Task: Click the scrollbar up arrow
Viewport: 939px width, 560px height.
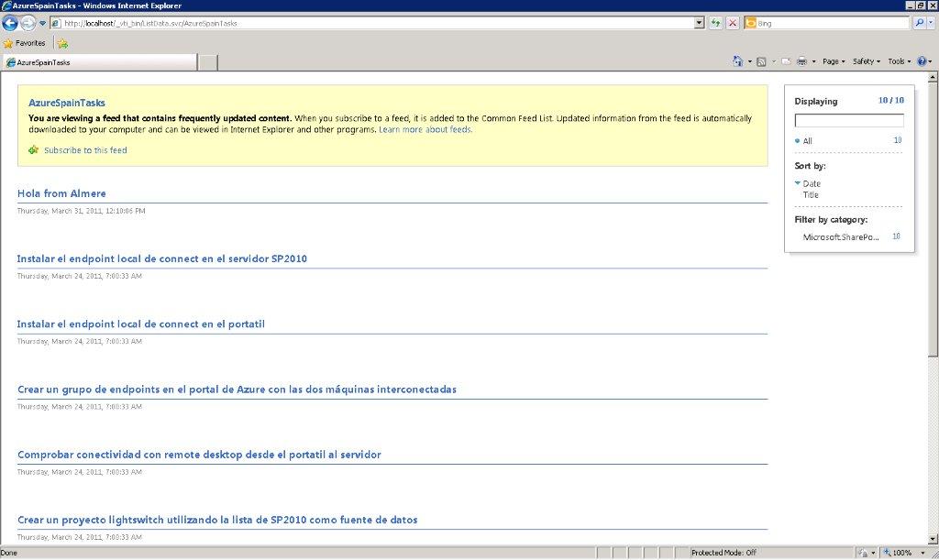Action: tap(933, 77)
